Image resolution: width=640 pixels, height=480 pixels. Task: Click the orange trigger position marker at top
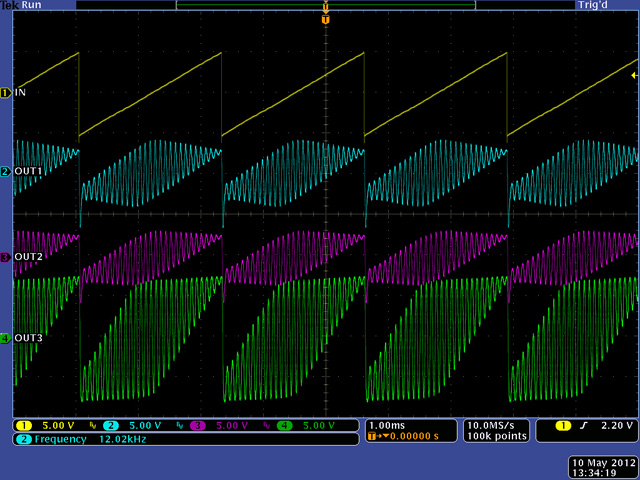point(325,17)
